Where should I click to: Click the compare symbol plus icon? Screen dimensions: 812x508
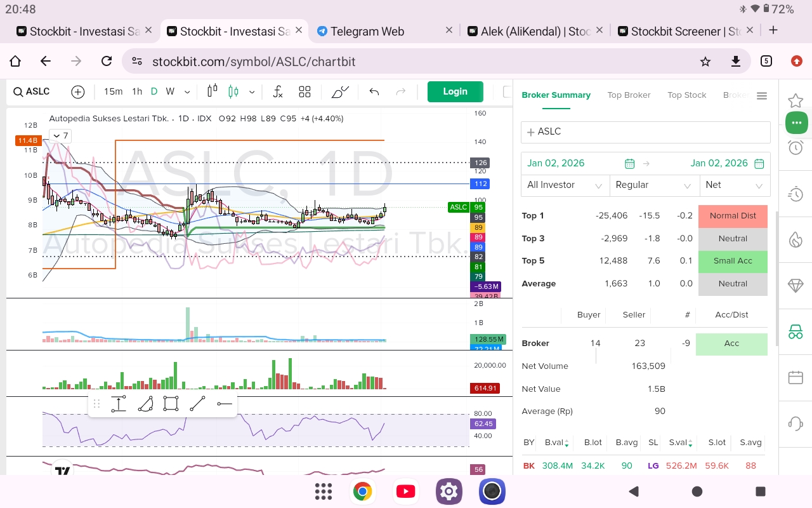point(78,92)
